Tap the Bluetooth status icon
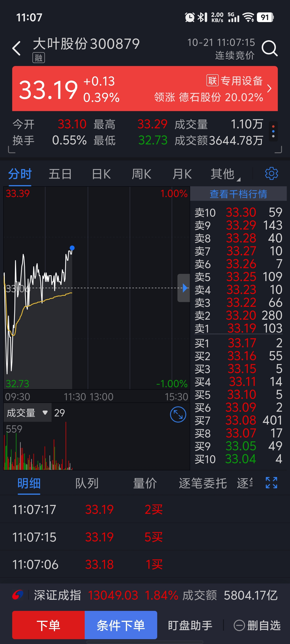The width and height of the screenshot is (290, 644). (202, 17)
